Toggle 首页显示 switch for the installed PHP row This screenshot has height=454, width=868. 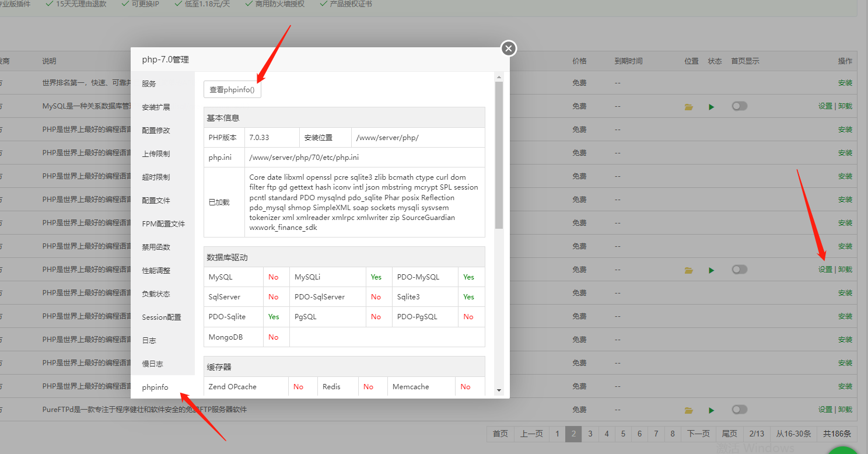click(x=740, y=270)
